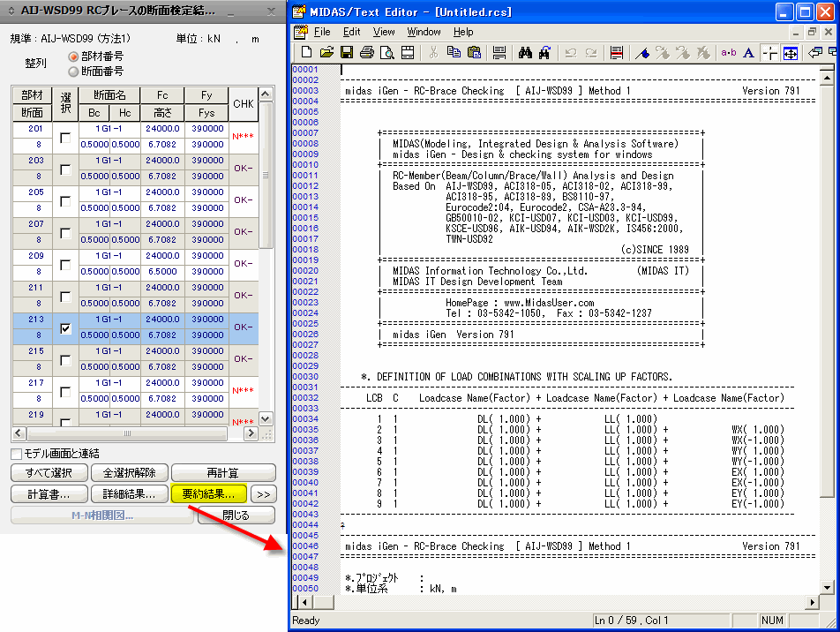The width and height of the screenshot is (840, 632).
Task: Click the 全選択解除 button
Action: tap(130, 473)
